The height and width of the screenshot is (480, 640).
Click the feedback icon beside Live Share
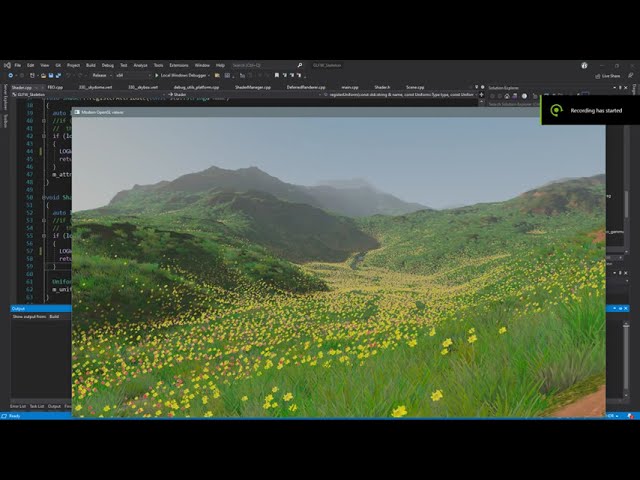pyautogui.click(x=631, y=76)
